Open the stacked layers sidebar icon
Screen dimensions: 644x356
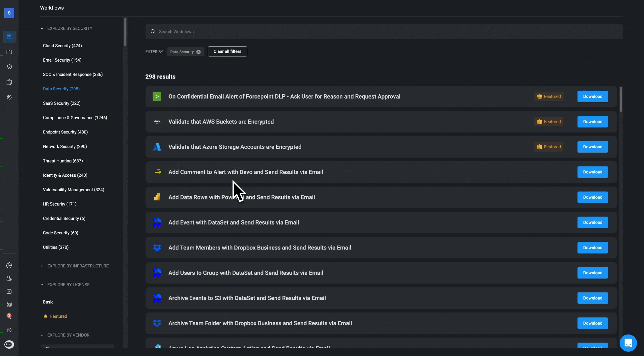pos(9,67)
